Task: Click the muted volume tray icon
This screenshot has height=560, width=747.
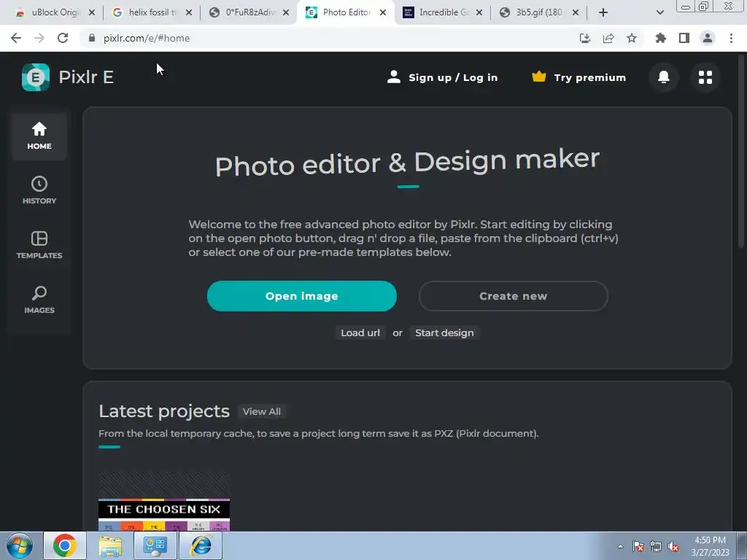Action: pyautogui.click(x=673, y=547)
